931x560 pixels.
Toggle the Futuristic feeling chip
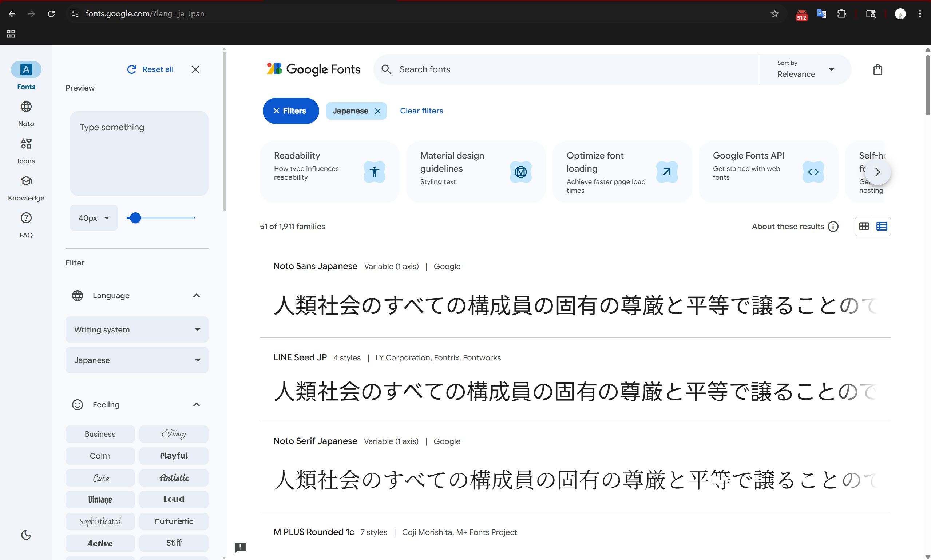pos(174,521)
